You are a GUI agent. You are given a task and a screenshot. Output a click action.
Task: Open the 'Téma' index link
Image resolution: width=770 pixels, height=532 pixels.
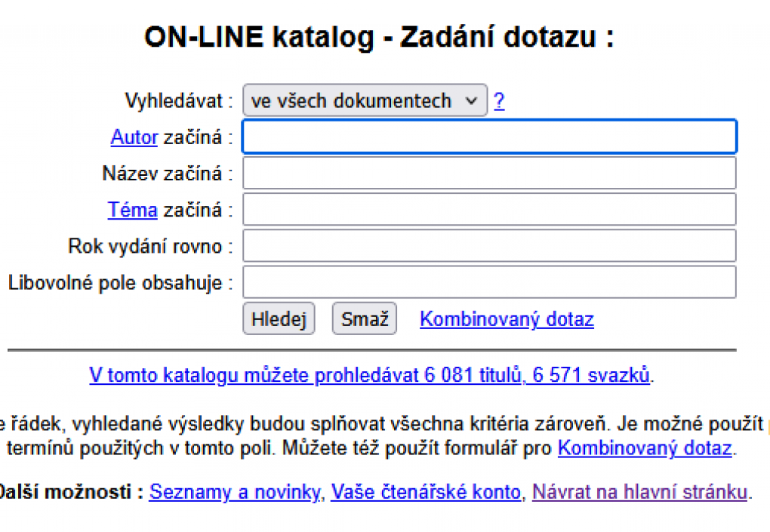pyautogui.click(x=133, y=210)
